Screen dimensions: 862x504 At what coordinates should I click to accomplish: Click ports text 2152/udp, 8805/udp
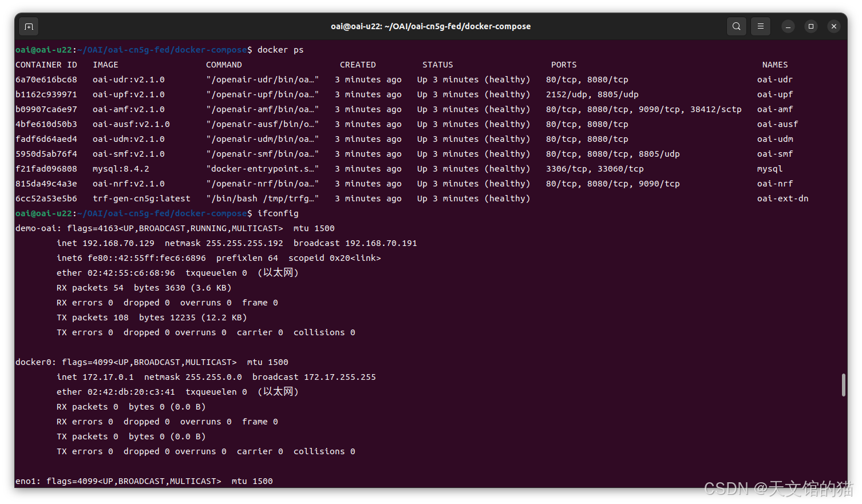pos(592,94)
